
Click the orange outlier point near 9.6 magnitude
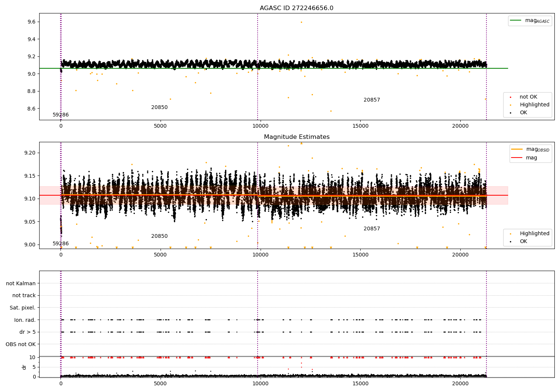301,22
